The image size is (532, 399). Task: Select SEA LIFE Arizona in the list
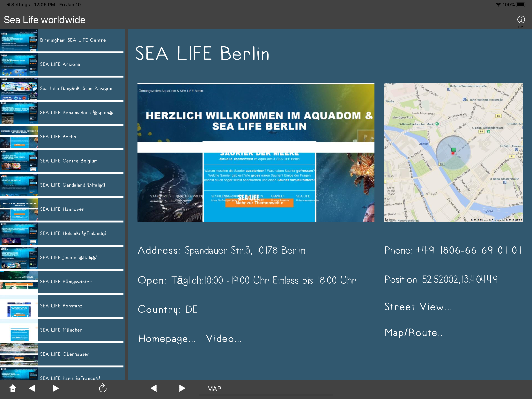tap(62, 64)
